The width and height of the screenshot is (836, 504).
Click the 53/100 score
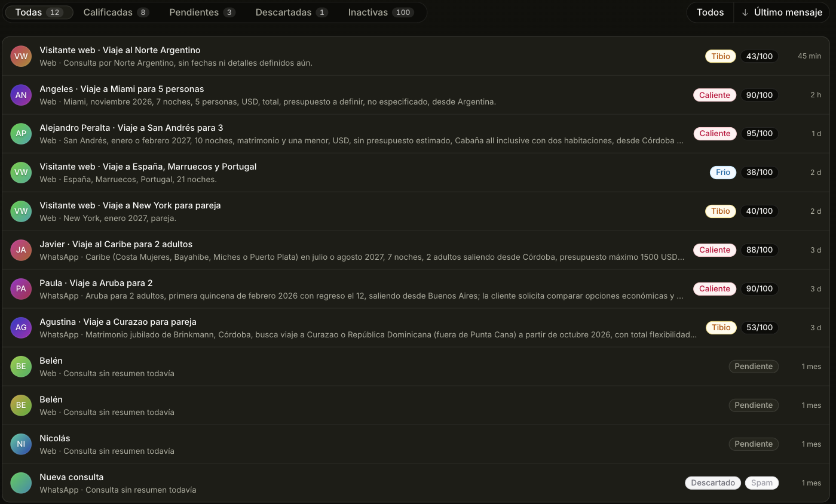pos(760,328)
